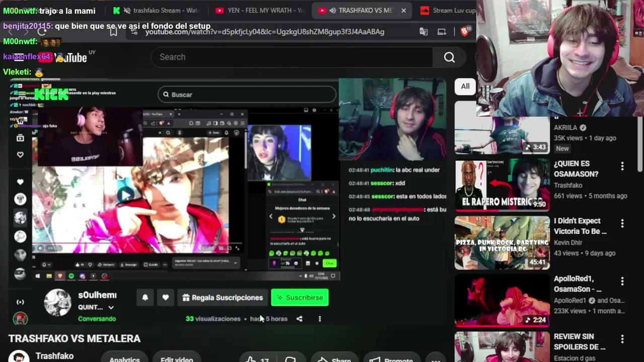Open File Explorer in the streamed taskbar
This screenshot has height=362, width=644.
(x=49, y=276)
